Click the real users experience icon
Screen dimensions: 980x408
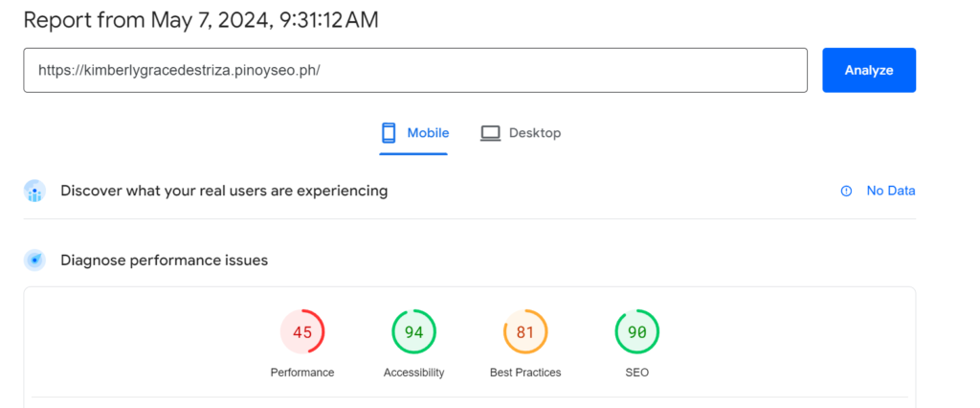[x=35, y=191]
